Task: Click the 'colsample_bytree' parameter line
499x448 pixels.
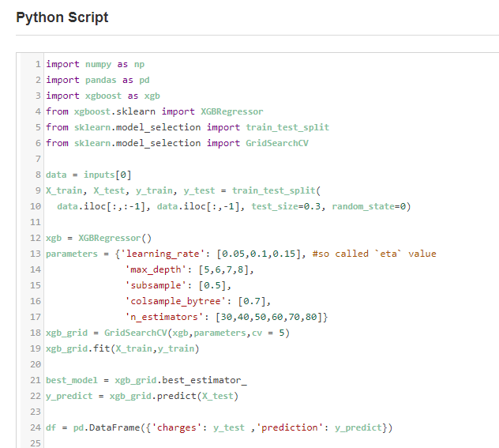Action: point(198,301)
